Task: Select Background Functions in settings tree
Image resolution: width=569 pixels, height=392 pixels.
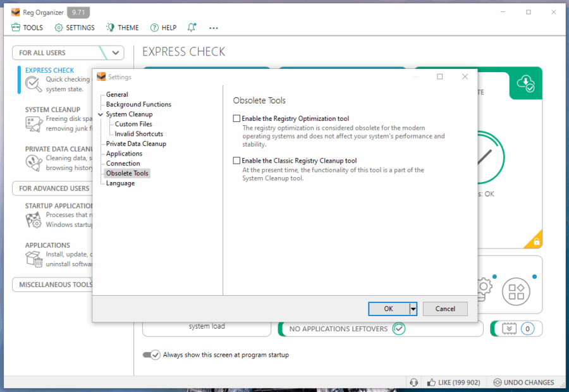Action: (x=138, y=104)
